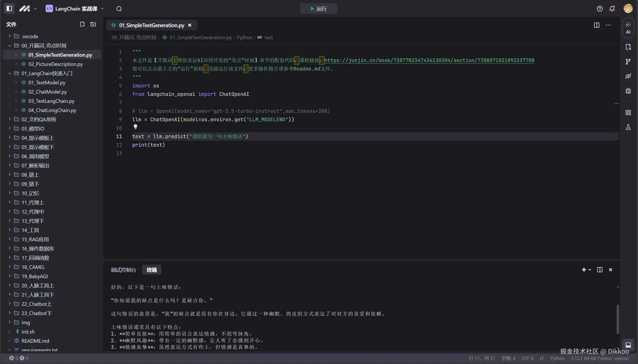Viewport: 638px width, 364px height.
Task: Open the extensions grid icon
Action: (628, 113)
